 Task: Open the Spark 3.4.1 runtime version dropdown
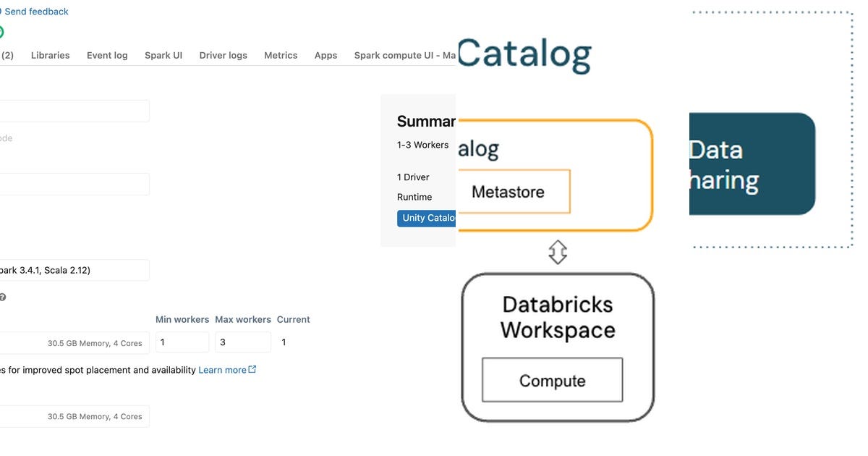coord(72,269)
